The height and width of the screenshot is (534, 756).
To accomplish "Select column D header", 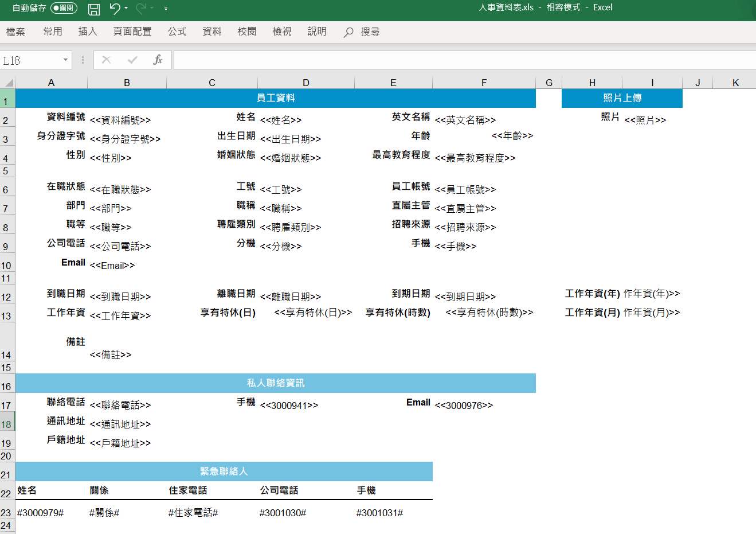I will click(x=306, y=83).
